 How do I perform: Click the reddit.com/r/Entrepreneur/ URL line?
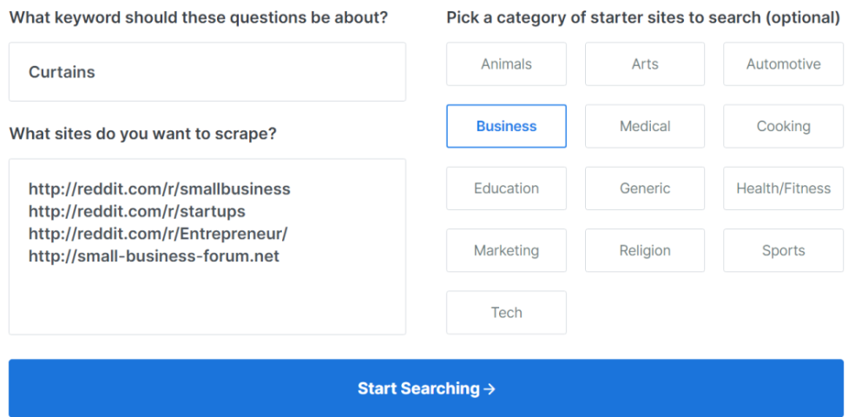coord(157,234)
